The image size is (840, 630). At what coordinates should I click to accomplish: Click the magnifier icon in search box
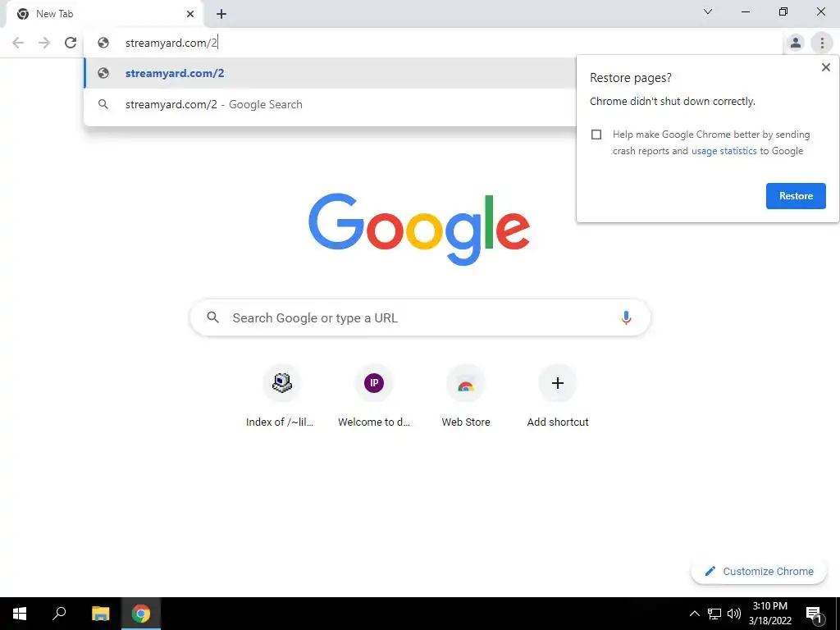point(212,317)
